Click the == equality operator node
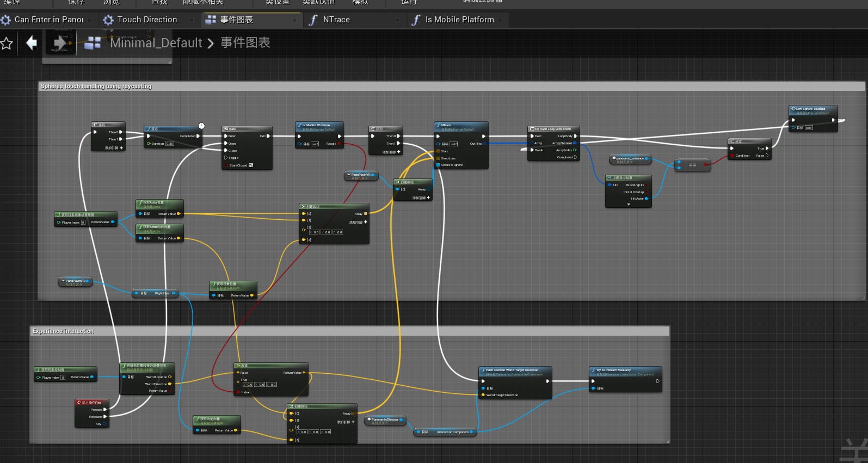Image resolution: width=868 pixels, height=463 pixels. tap(692, 165)
